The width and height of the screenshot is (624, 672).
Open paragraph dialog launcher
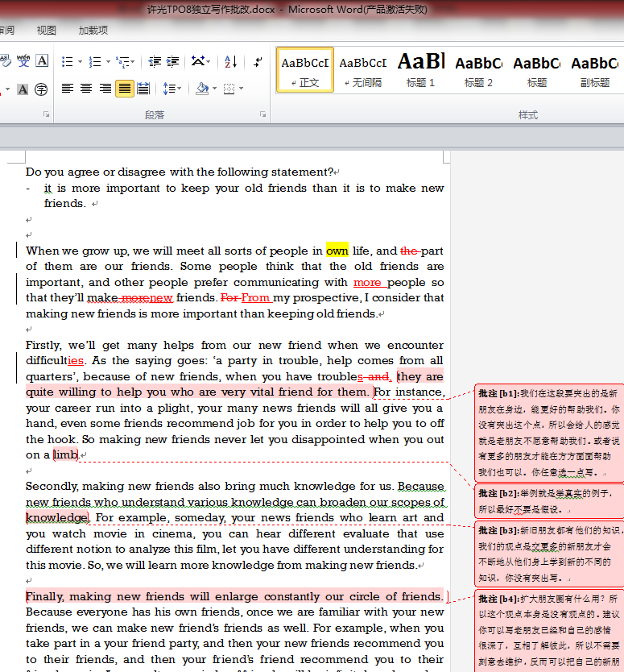pos(263,114)
